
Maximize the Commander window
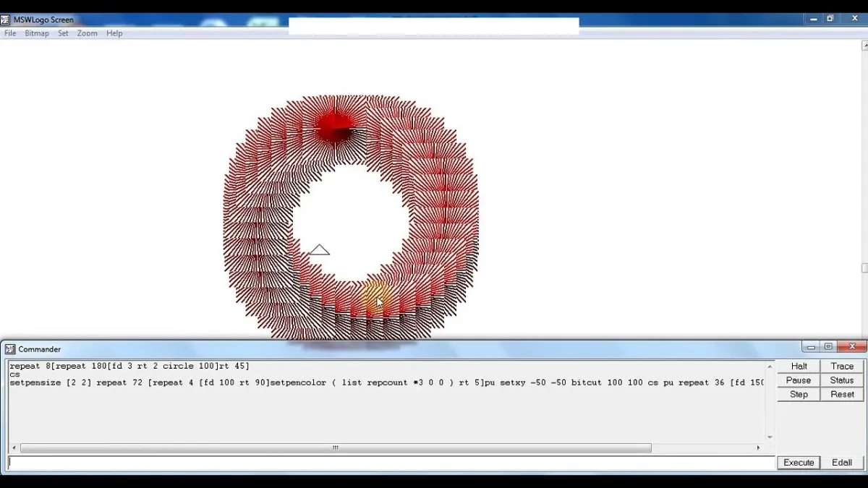pos(828,347)
